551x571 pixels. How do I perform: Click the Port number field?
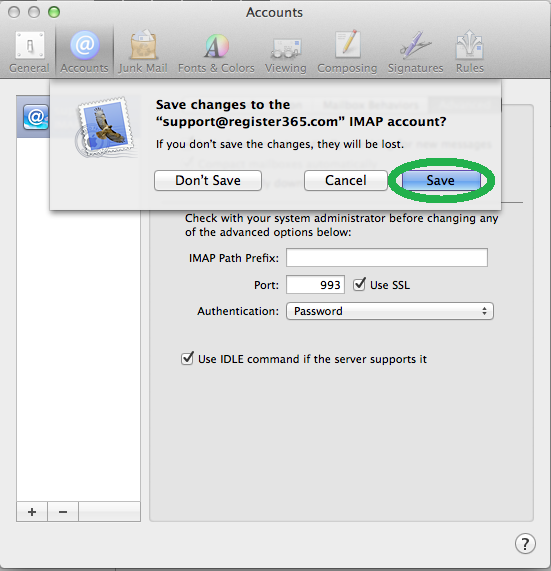click(x=315, y=284)
